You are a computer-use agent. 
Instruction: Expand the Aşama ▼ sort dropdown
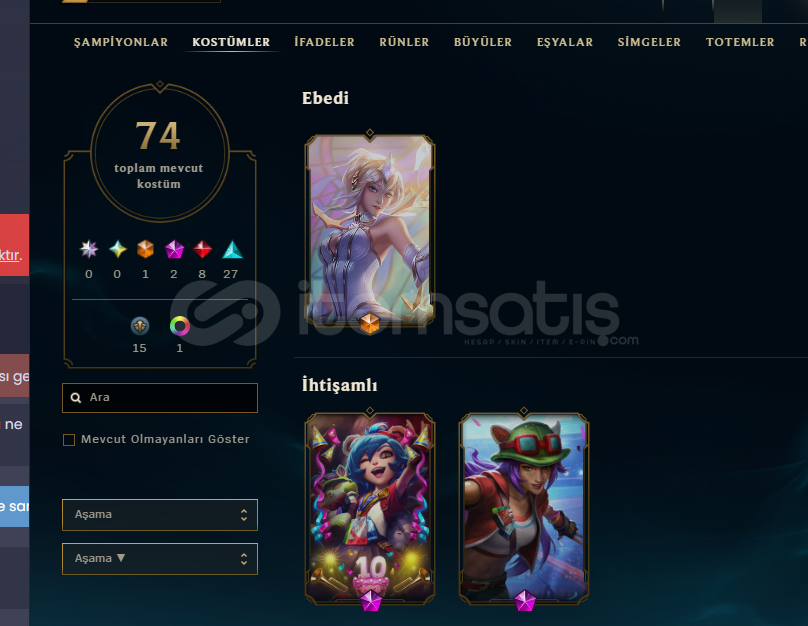pos(160,559)
